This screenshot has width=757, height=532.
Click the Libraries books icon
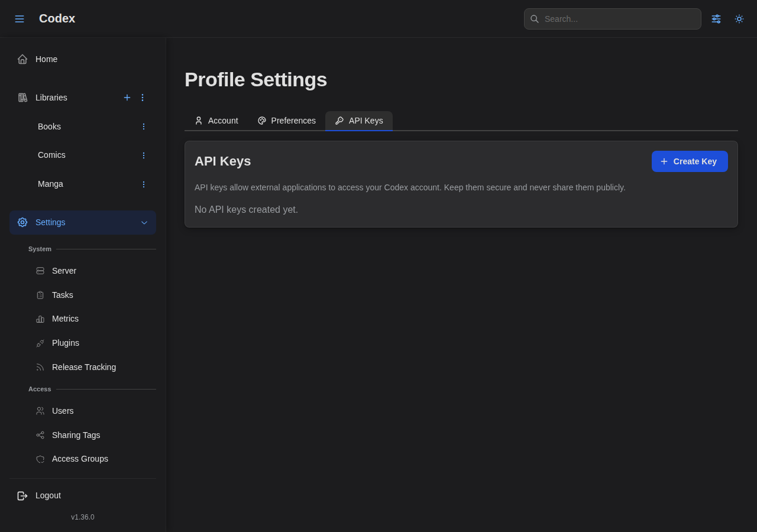[x=22, y=98]
